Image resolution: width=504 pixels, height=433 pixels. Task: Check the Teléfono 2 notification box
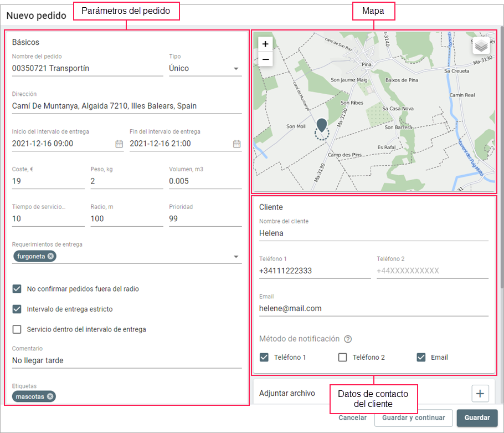(x=343, y=358)
